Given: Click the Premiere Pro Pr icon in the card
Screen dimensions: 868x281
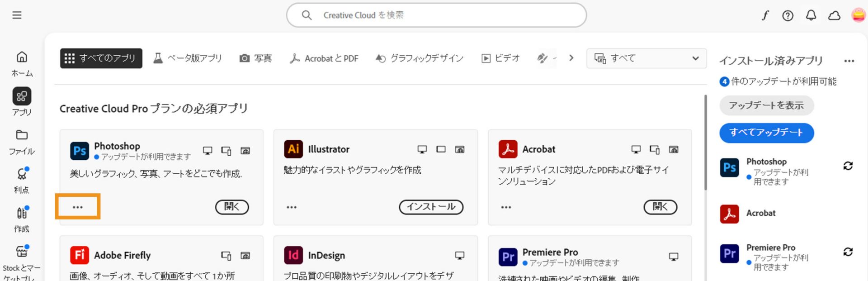Looking at the screenshot, I should (508, 257).
